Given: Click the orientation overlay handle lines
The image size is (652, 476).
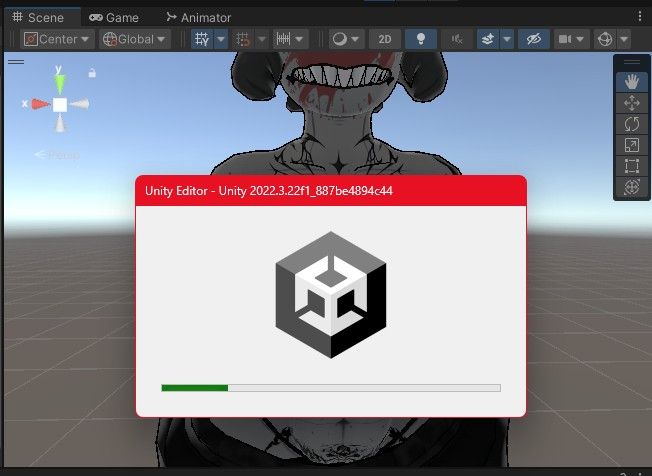Looking at the screenshot, I should tap(16, 62).
